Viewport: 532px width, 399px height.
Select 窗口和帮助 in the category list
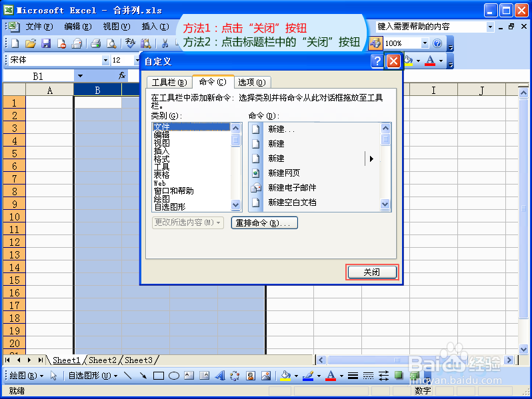tap(174, 191)
